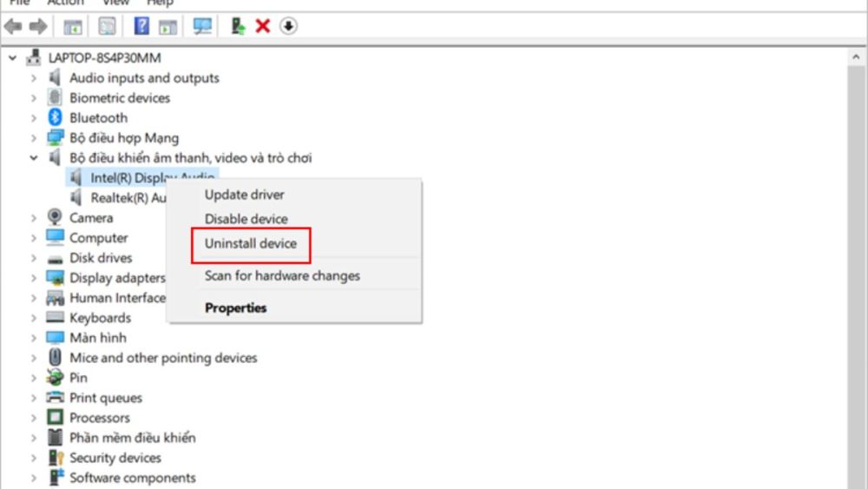Choose Uninstall device from the context menu
Screen dimensions: 868x489
[x=250, y=244]
